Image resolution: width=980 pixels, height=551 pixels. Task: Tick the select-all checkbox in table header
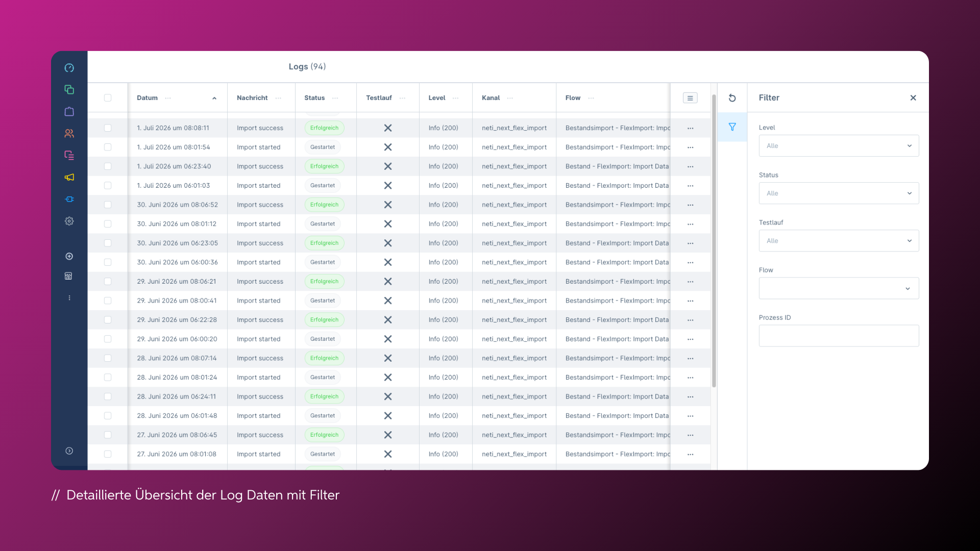tap(108, 98)
